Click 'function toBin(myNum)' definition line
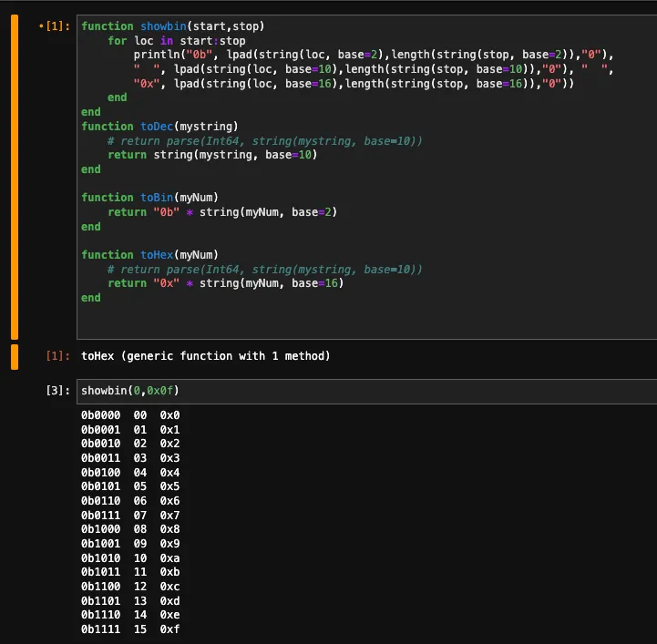This screenshot has height=644, width=657. 149,198
